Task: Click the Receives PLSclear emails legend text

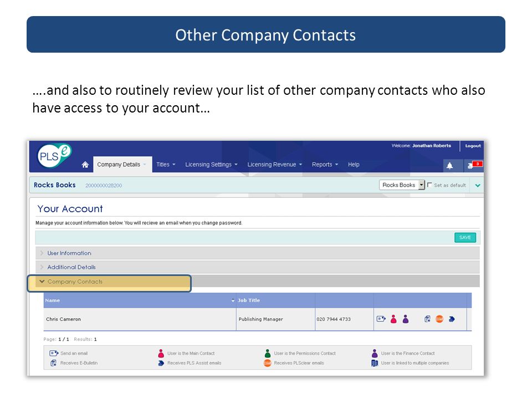Action: [299, 363]
